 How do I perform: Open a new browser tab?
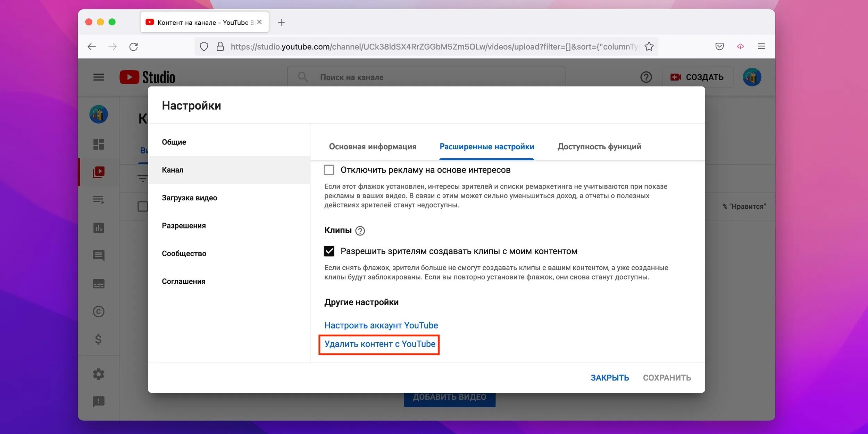pos(281,22)
